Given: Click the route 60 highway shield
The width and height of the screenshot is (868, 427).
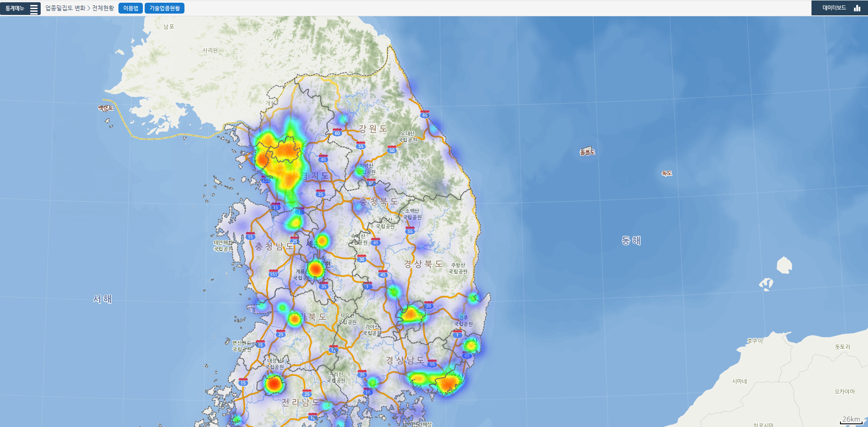Looking at the screenshot, I should click(x=337, y=133).
